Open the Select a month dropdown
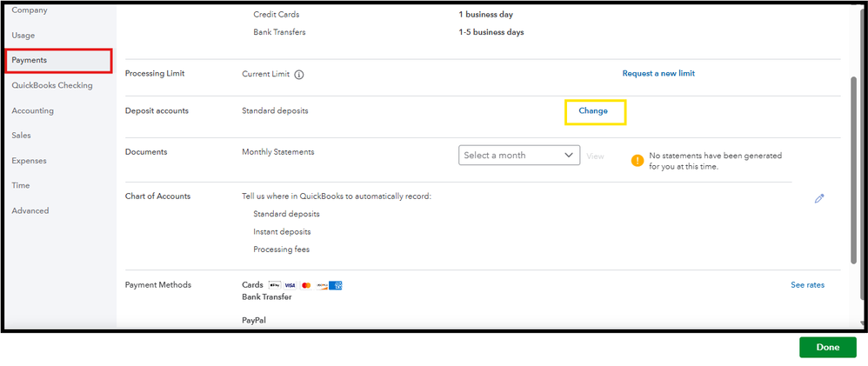This screenshot has height=366, width=868. click(x=519, y=155)
